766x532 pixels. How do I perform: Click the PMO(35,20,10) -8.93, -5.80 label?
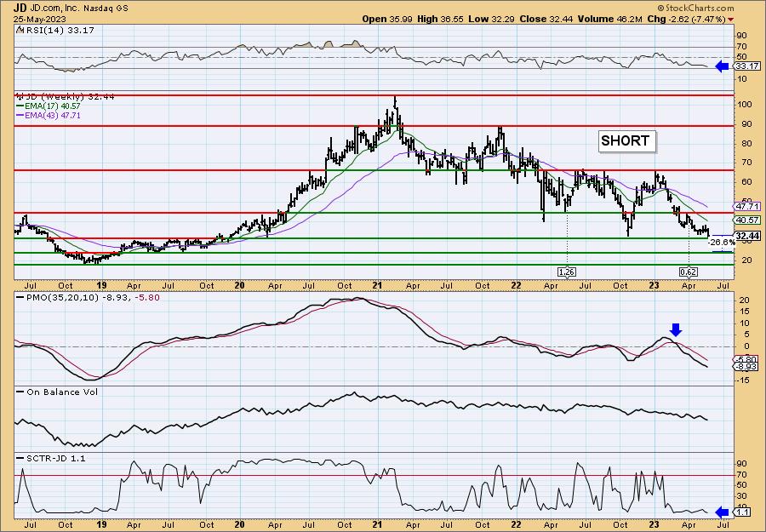tap(92, 298)
